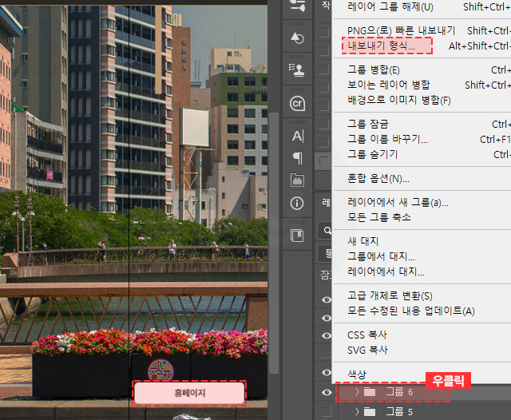511x420 pixels.
Task: Open the Info panel icon
Action: [297, 204]
